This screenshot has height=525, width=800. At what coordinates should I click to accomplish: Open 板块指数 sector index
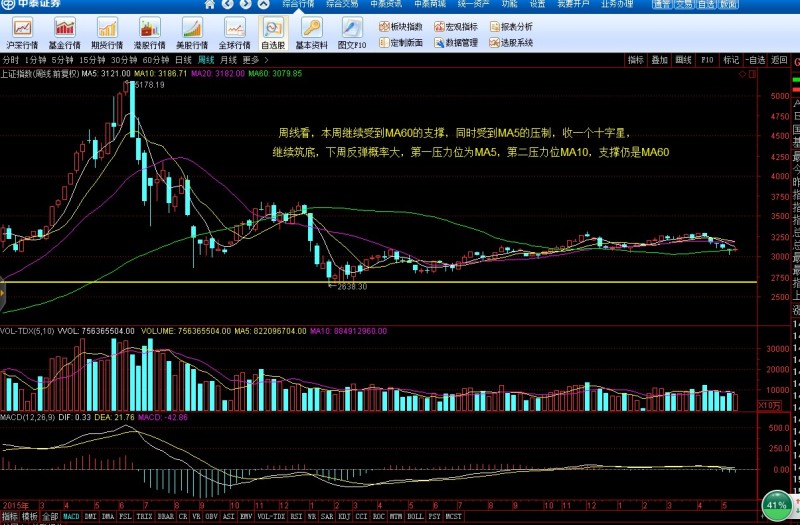pyautogui.click(x=401, y=27)
